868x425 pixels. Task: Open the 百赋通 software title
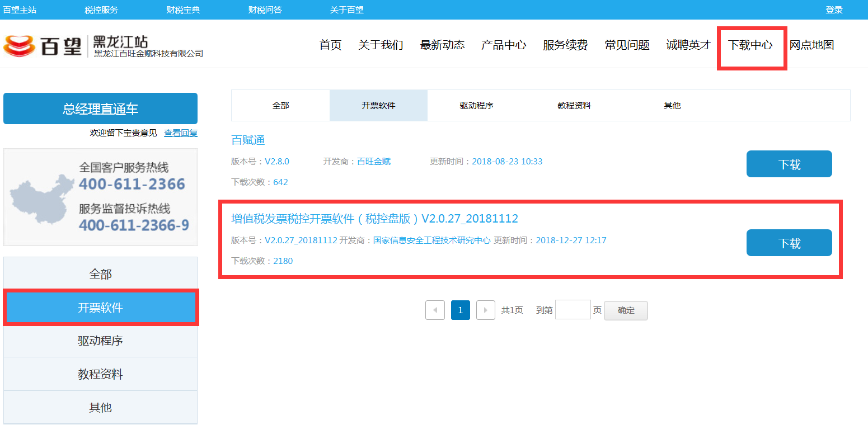point(248,140)
